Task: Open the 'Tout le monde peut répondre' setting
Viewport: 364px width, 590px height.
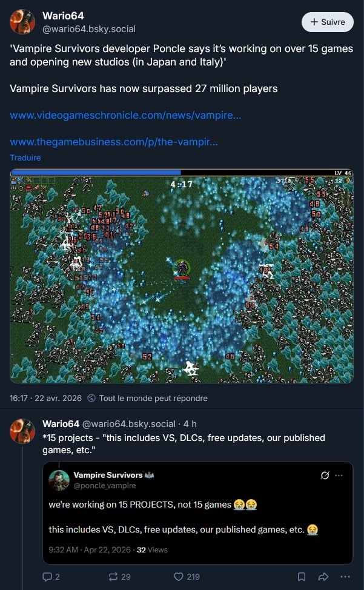Action: (x=153, y=398)
